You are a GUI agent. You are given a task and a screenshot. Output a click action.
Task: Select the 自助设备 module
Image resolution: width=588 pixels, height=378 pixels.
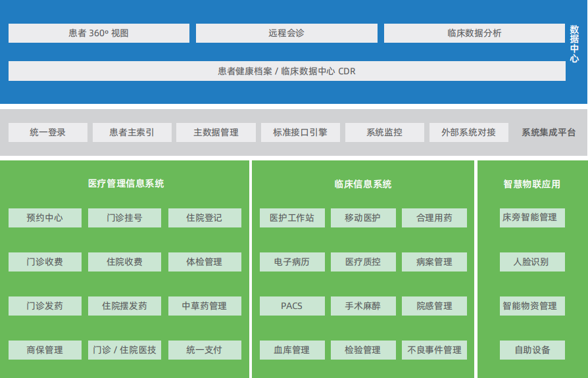(531, 350)
